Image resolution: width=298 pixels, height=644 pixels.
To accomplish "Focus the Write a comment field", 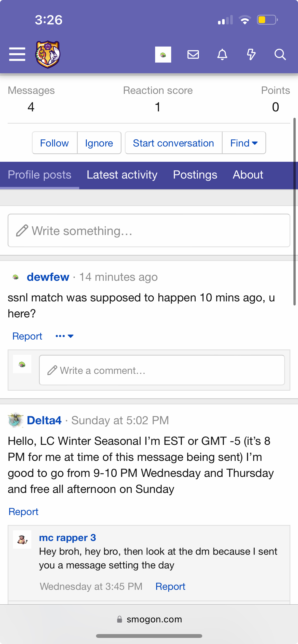I will coord(162,370).
